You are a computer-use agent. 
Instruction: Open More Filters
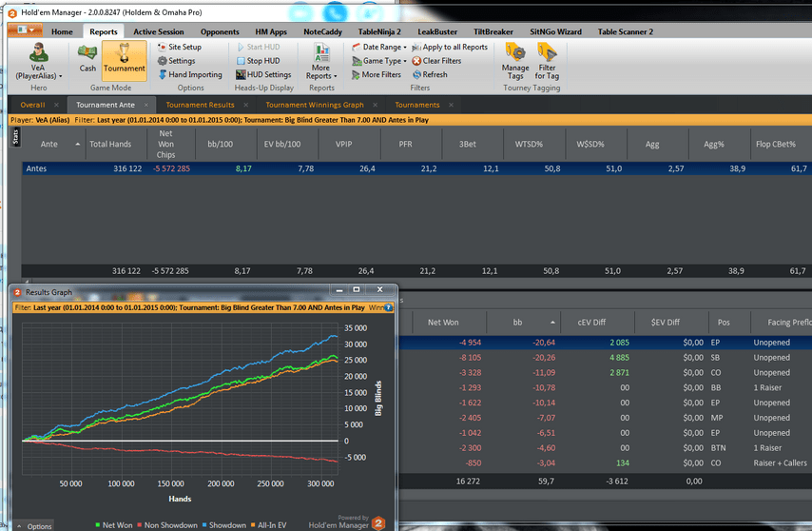pyautogui.click(x=377, y=74)
